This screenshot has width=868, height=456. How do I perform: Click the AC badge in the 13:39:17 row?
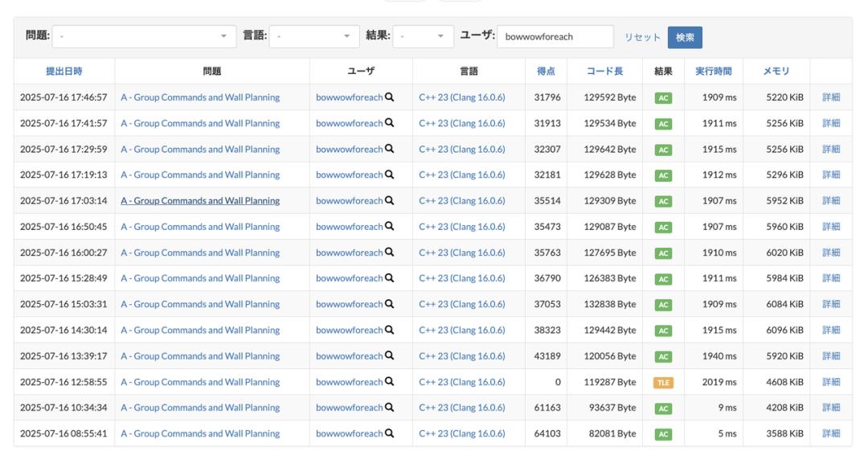tap(663, 357)
